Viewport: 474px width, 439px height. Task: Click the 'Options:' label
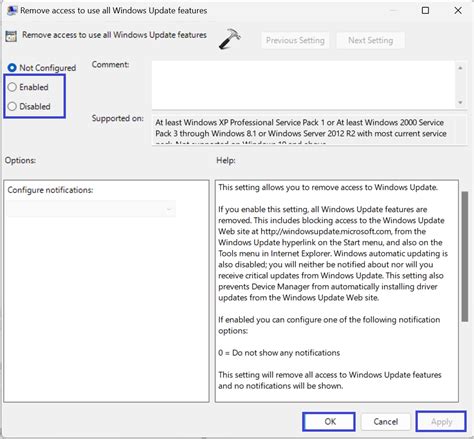20,160
